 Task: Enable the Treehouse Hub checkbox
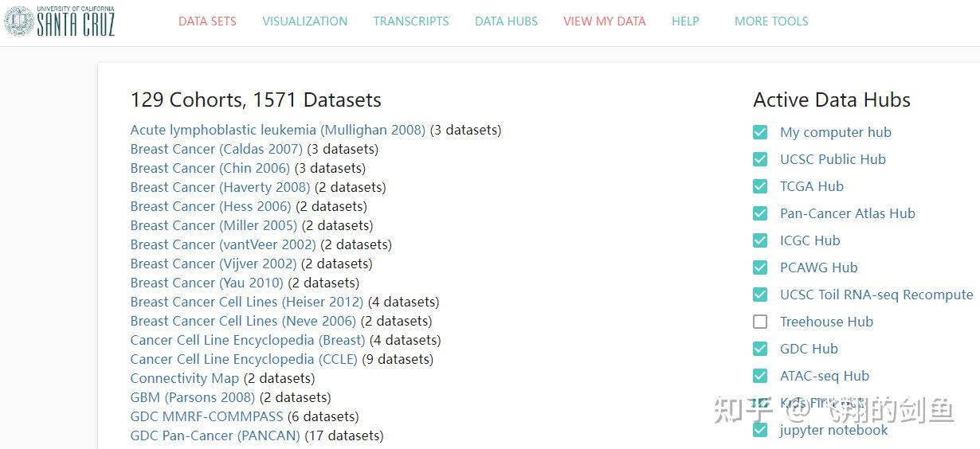coord(760,322)
